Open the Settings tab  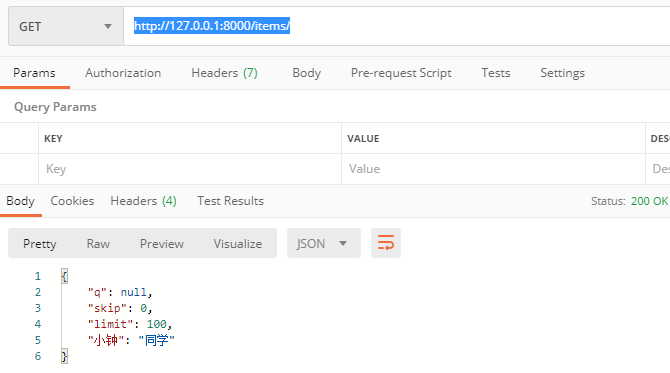click(562, 73)
